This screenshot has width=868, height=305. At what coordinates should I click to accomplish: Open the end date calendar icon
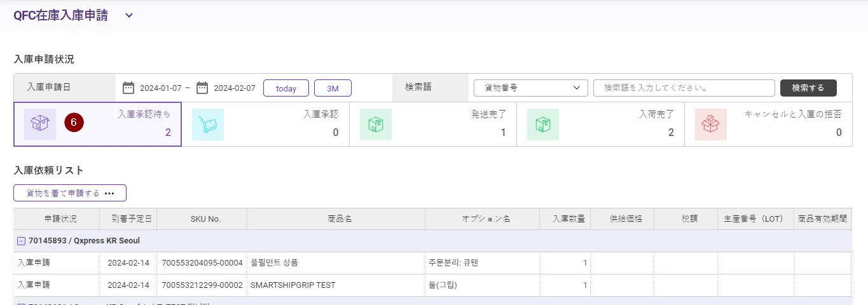click(x=202, y=88)
